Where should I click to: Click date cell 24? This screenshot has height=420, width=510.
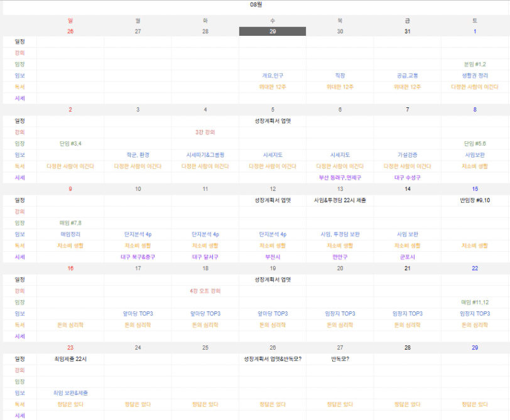138,348
